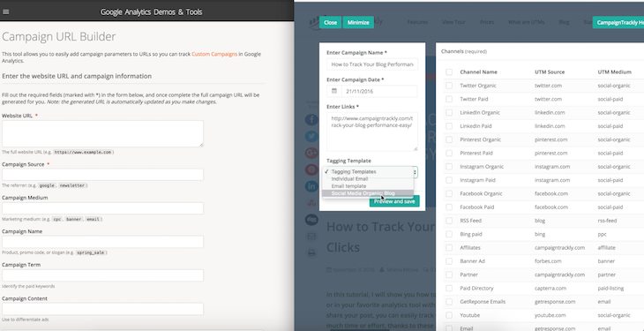Focus the Campaign Content field
The width and height of the screenshot is (644, 331).
(x=102, y=309)
